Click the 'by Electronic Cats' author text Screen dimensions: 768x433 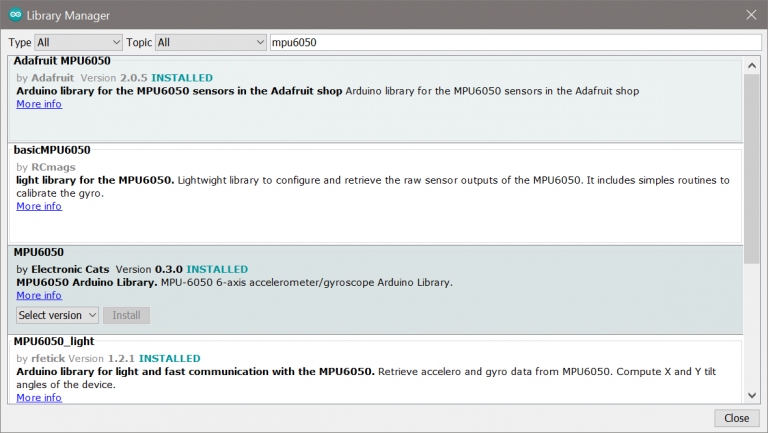(x=63, y=269)
